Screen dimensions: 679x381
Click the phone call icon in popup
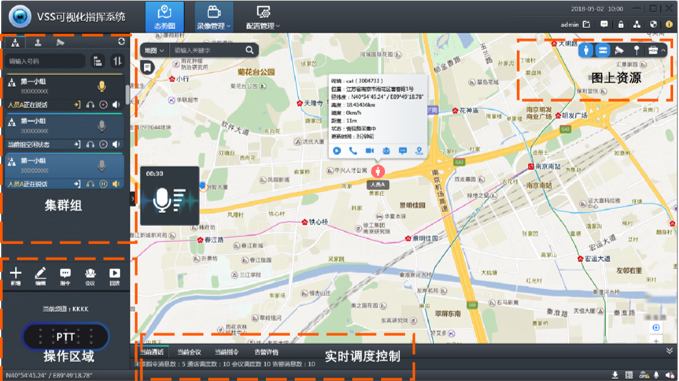click(353, 151)
